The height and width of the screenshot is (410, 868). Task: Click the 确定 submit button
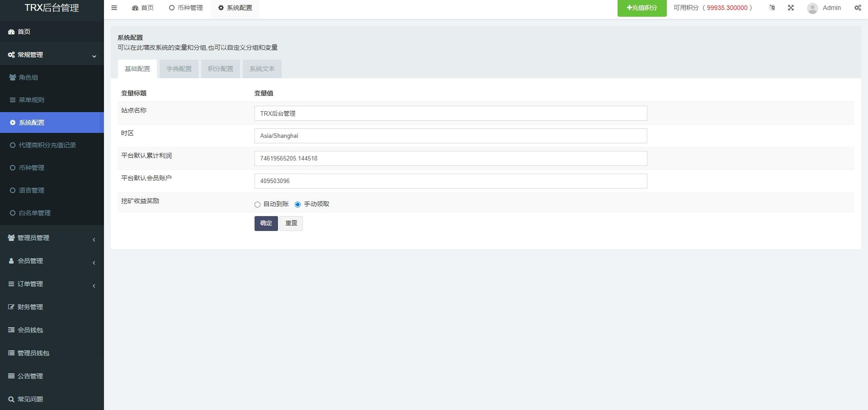point(266,223)
